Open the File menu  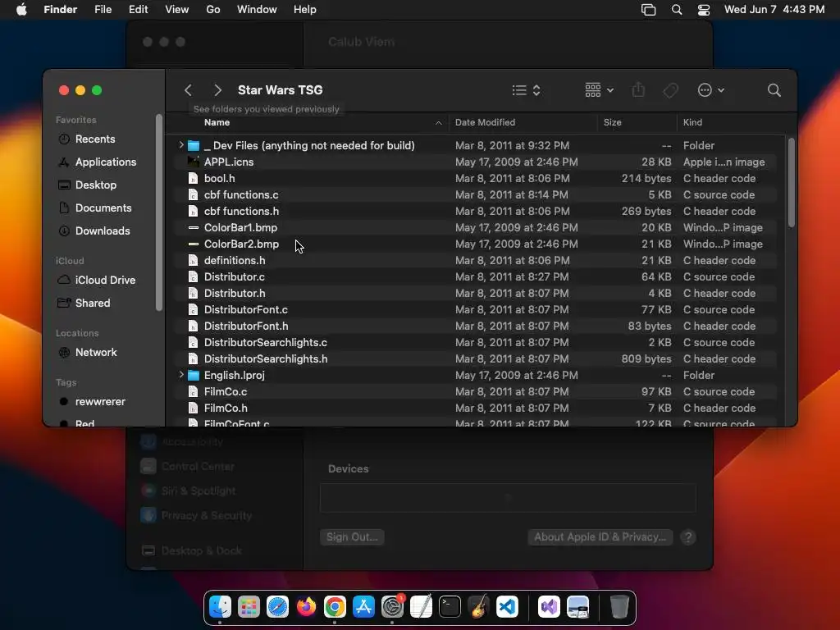(103, 10)
